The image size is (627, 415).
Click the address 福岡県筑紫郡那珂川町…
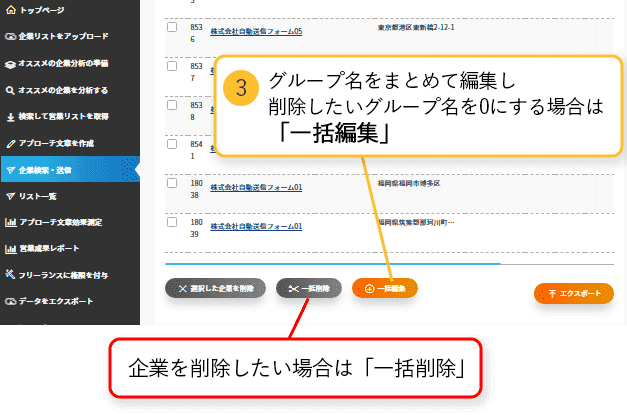click(416, 222)
